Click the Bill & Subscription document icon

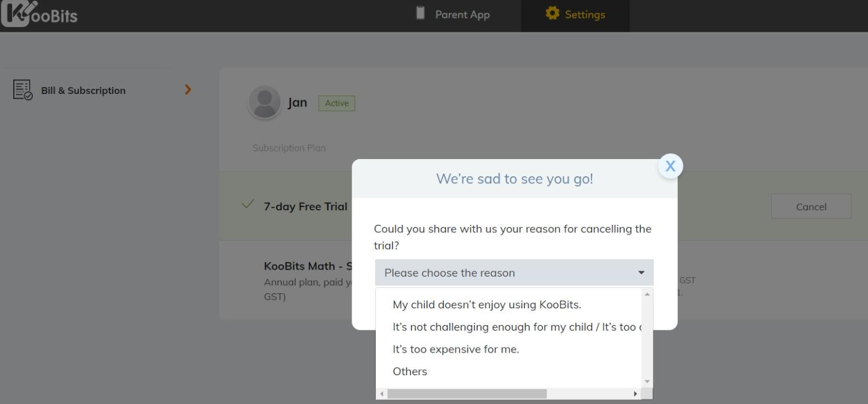pyautogui.click(x=23, y=90)
